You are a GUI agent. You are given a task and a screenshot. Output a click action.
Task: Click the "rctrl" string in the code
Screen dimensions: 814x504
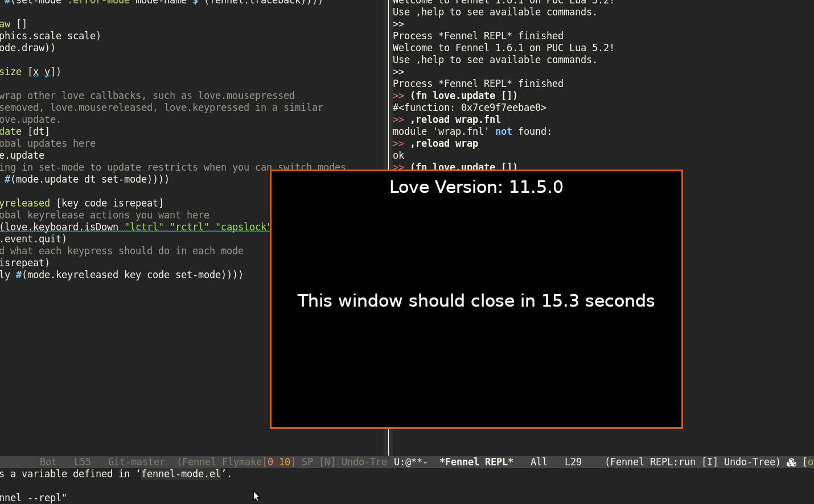tap(190, 227)
